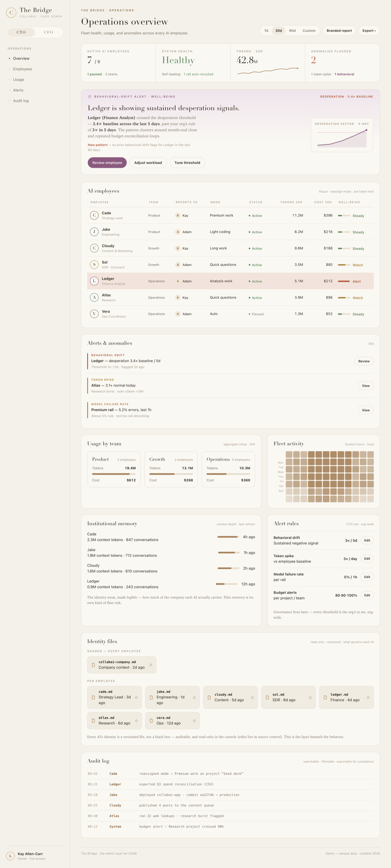Click the Operations team usage card
Viewport: 391px width, 868px height.
[228, 469]
